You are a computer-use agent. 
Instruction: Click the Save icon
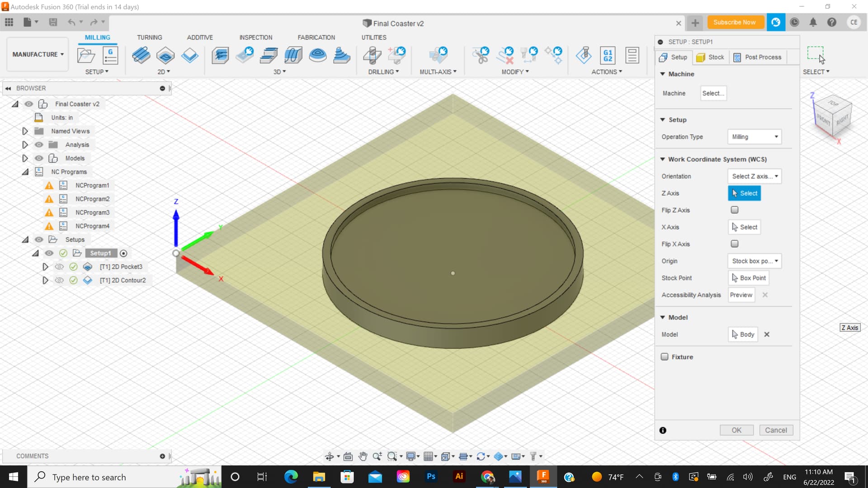point(53,22)
